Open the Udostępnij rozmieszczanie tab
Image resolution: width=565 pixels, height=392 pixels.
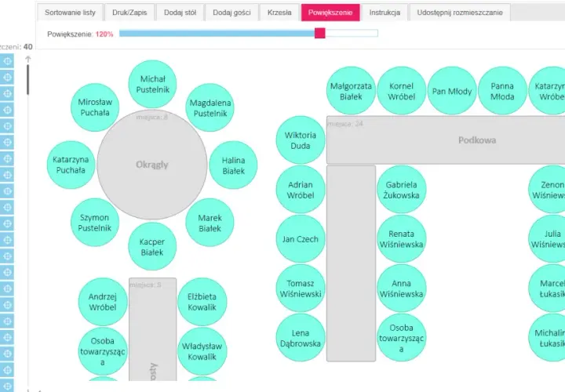(x=460, y=13)
